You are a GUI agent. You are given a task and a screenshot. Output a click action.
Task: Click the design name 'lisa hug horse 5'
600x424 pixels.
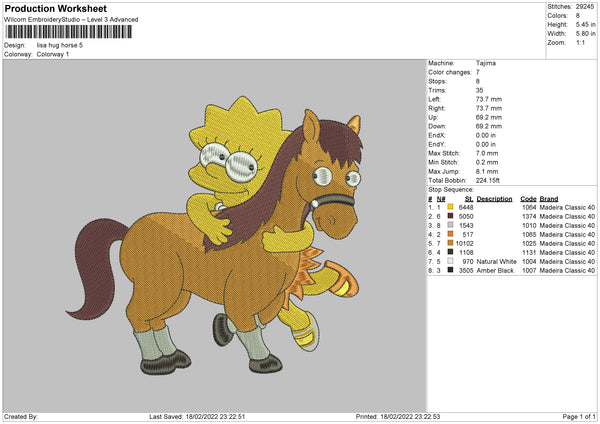(x=60, y=45)
